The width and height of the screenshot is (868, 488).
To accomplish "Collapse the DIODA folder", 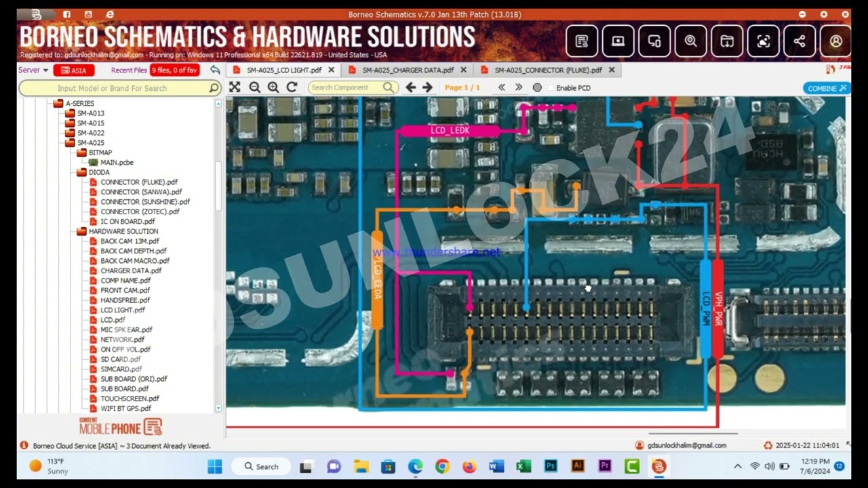I will (81, 172).
